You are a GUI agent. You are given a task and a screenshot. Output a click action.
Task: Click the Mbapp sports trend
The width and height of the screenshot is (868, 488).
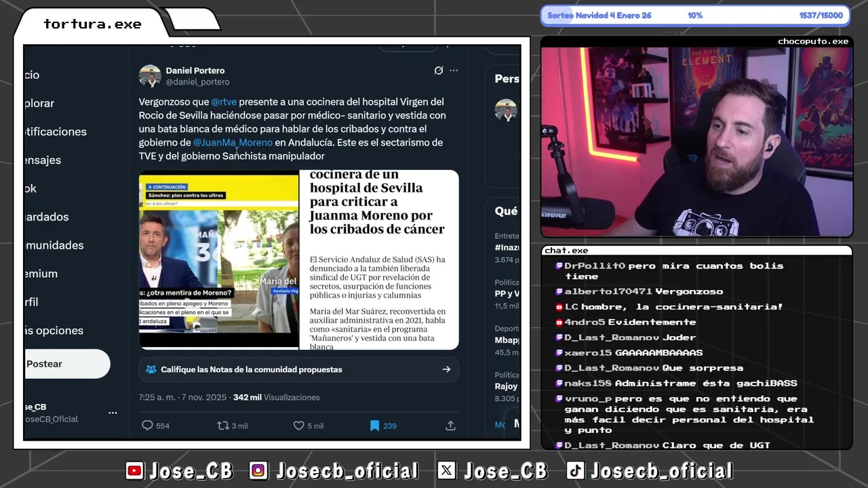(x=507, y=340)
